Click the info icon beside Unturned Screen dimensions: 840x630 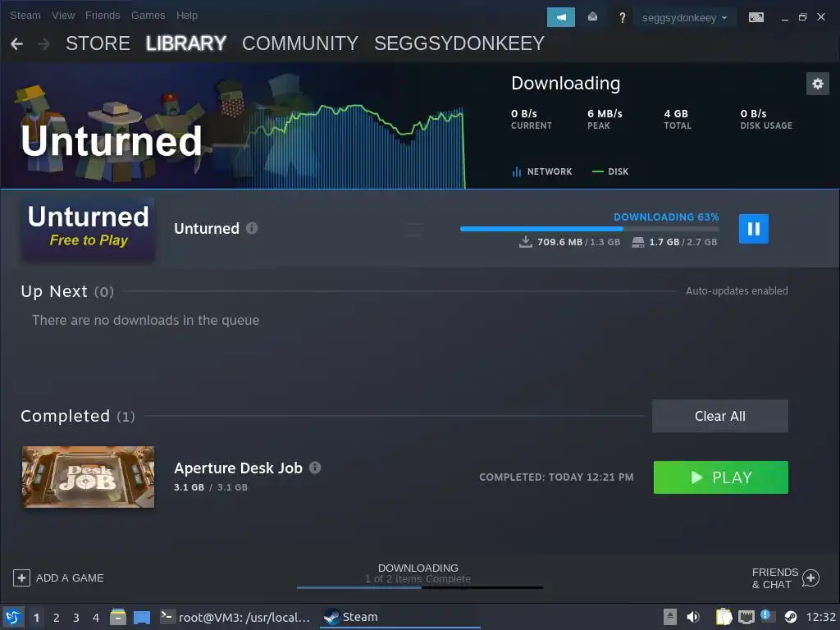pyautogui.click(x=252, y=228)
